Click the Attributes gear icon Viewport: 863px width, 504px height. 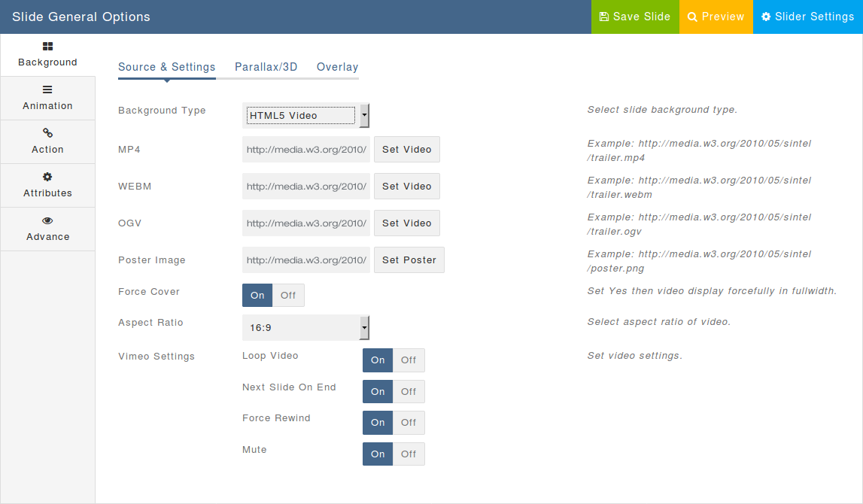pyautogui.click(x=48, y=177)
